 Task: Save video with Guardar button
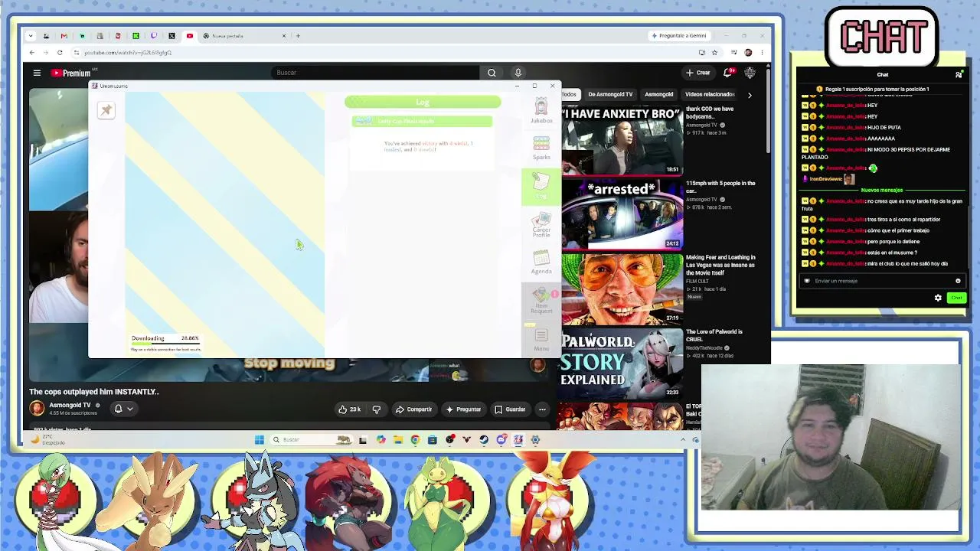tap(510, 409)
